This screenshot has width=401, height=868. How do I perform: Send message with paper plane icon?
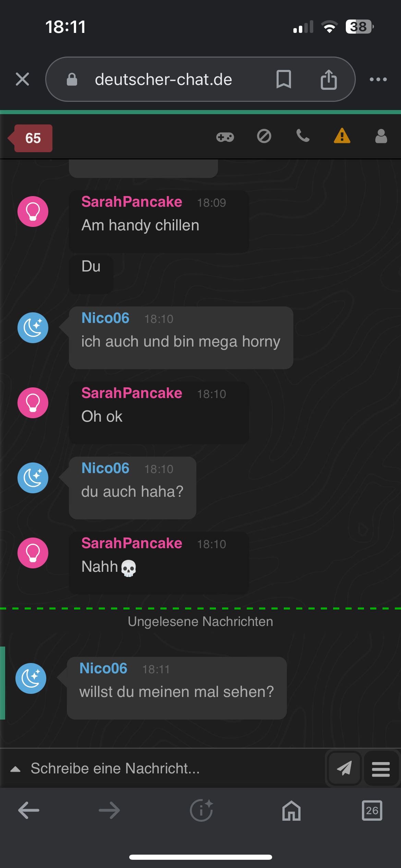click(x=344, y=768)
